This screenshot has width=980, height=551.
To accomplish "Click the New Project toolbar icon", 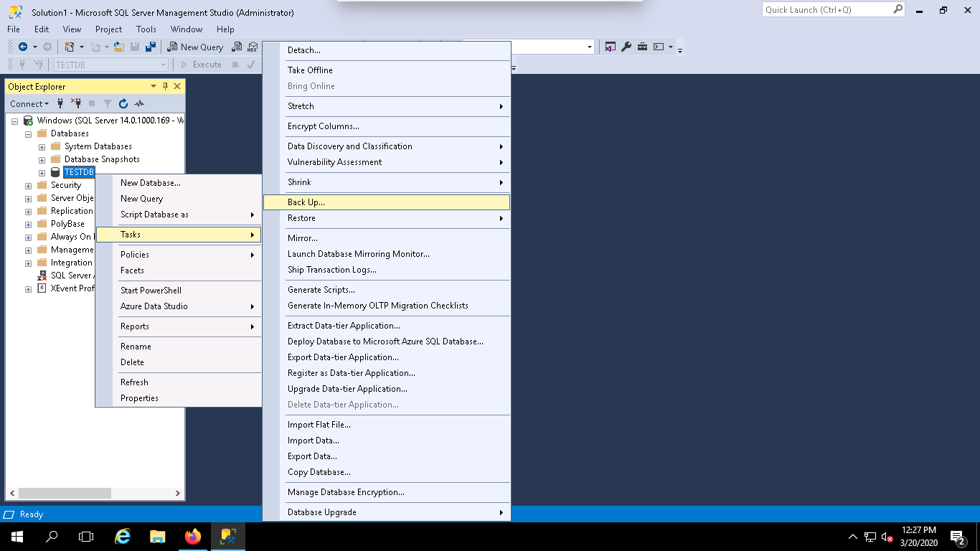I will [x=70, y=47].
